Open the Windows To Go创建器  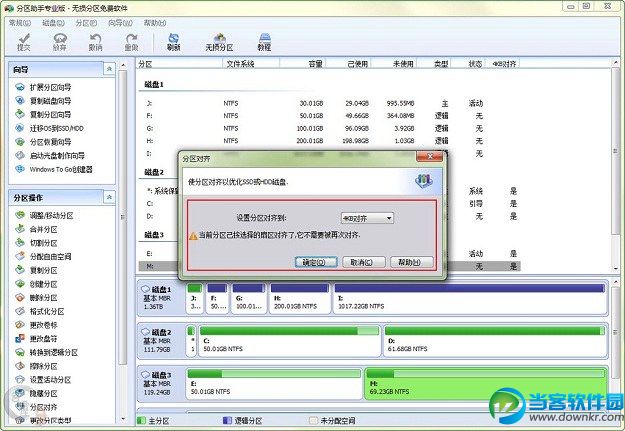(54, 169)
